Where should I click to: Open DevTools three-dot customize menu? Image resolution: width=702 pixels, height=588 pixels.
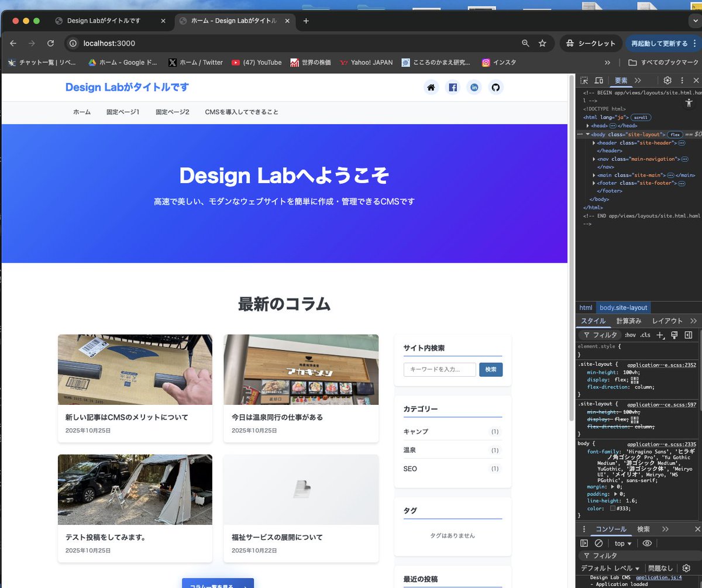[682, 81]
